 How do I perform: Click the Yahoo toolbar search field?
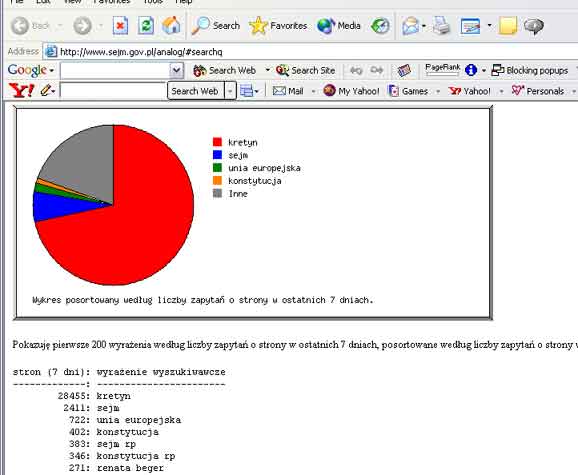pyautogui.click(x=113, y=91)
